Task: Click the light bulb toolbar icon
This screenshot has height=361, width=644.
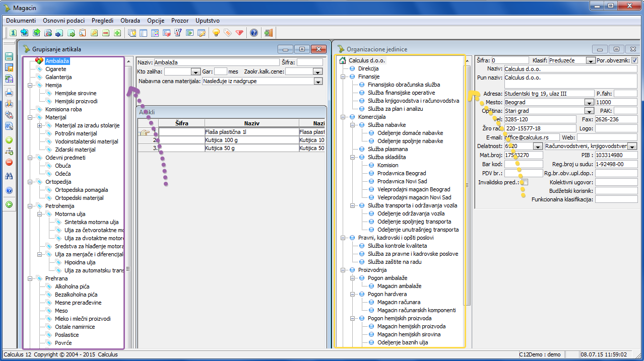Action: pyautogui.click(x=216, y=33)
